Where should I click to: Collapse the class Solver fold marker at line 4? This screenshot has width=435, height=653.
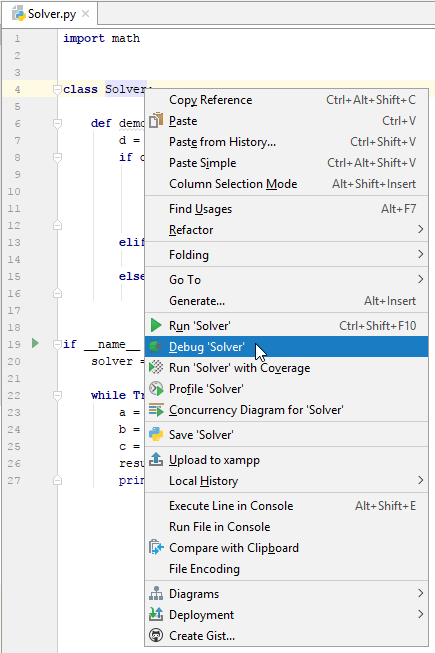57,89
